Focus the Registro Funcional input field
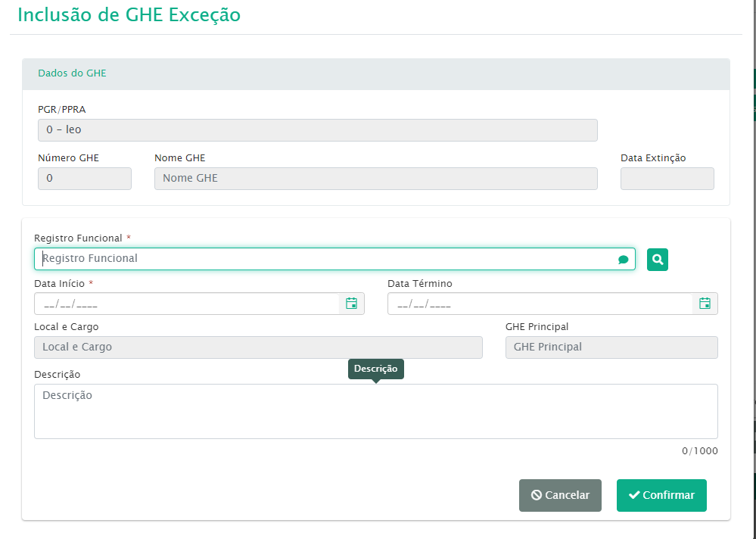This screenshot has width=756, height=539. tap(325, 259)
